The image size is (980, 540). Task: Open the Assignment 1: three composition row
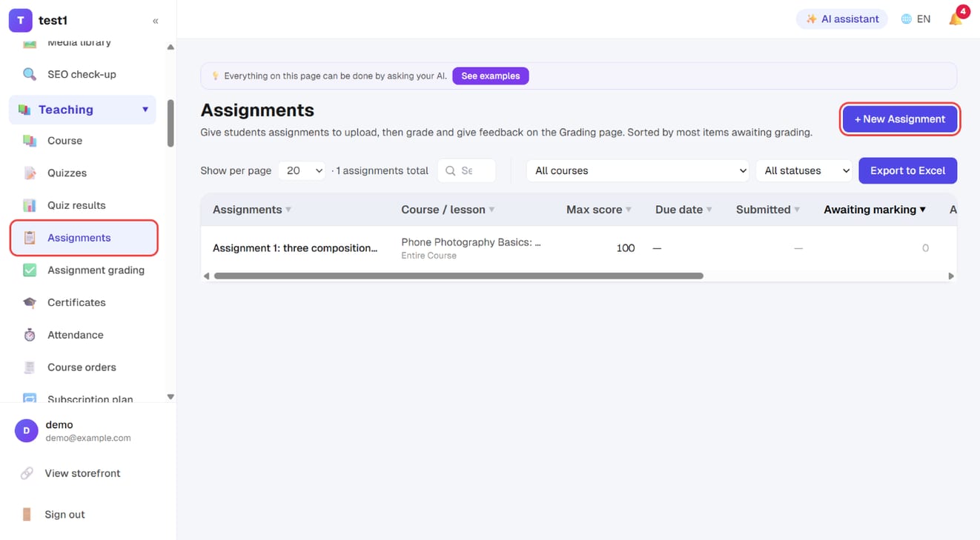pos(295,248)
